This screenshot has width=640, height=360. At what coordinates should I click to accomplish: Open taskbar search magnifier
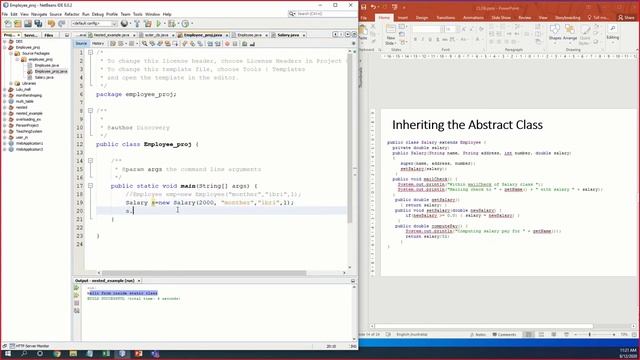(24, 354)
